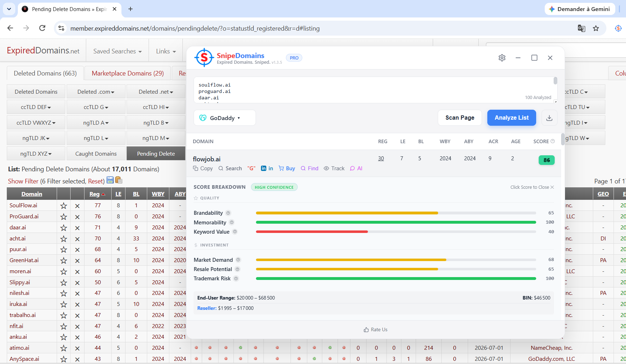Click the green 86 score badge

[x=547, y=160]
